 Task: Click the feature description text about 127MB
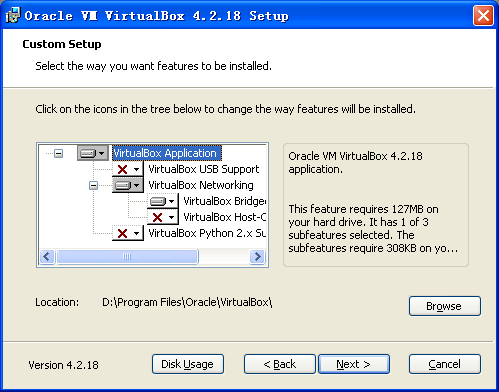(373, 229)
